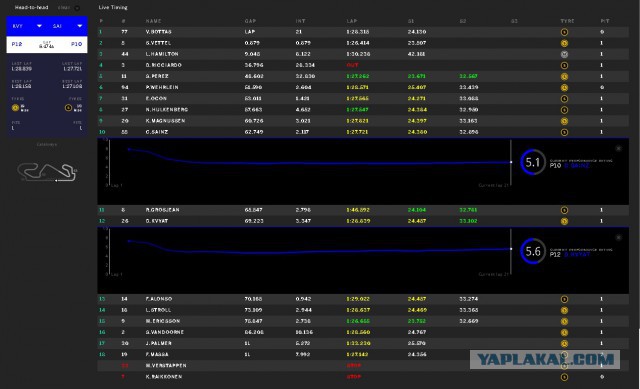Image resolution: width=640 pixels, height=389 pixels.
Task: Click the Head-to-head heading
Action: [x=31, y=7]
